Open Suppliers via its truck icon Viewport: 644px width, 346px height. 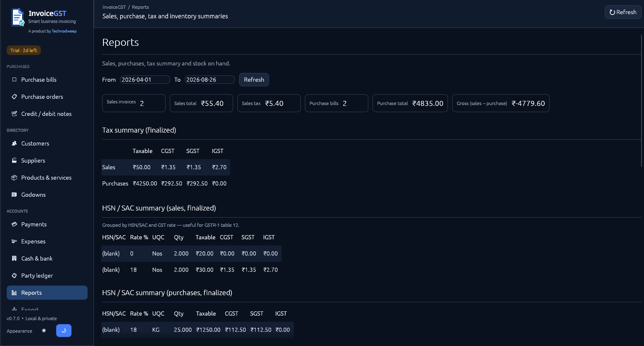pyautogui.click(x=14, y=160)
